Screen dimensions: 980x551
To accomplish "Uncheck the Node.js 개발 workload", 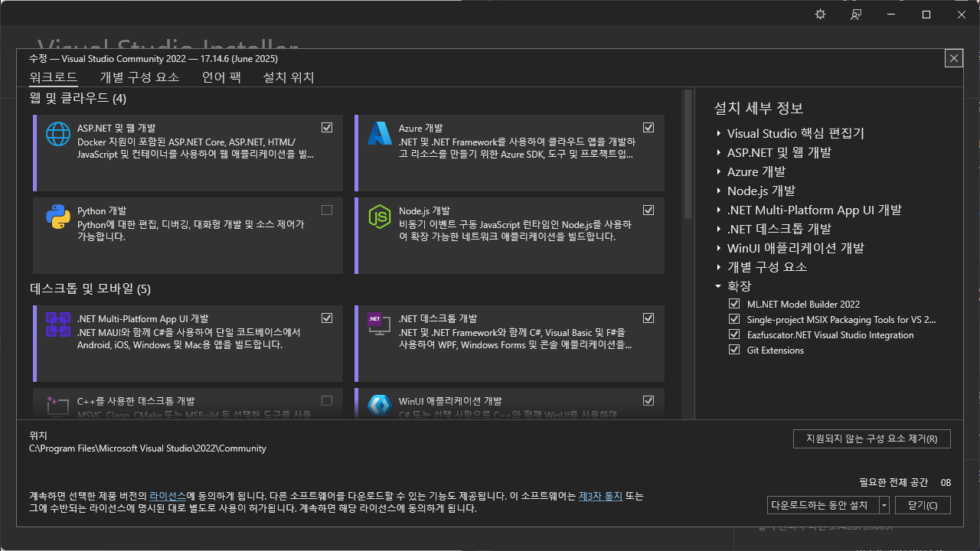I will pos(648,210).
